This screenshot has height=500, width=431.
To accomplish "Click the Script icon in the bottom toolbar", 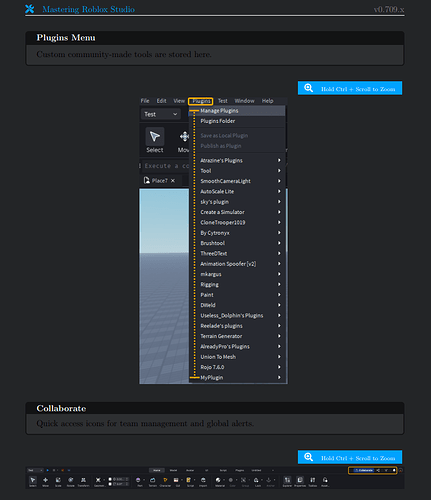I will pos(189,480).
